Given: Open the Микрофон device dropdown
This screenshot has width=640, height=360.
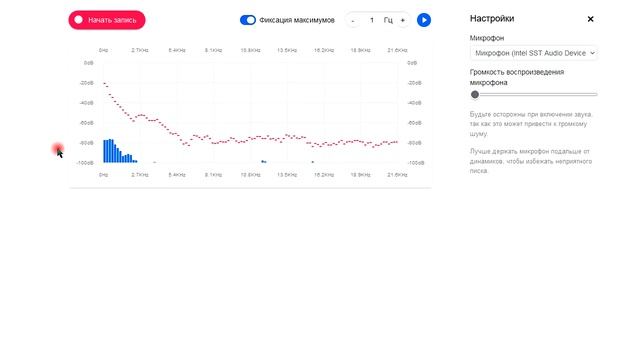Looking at the screenshot, I should click(534, 53).
